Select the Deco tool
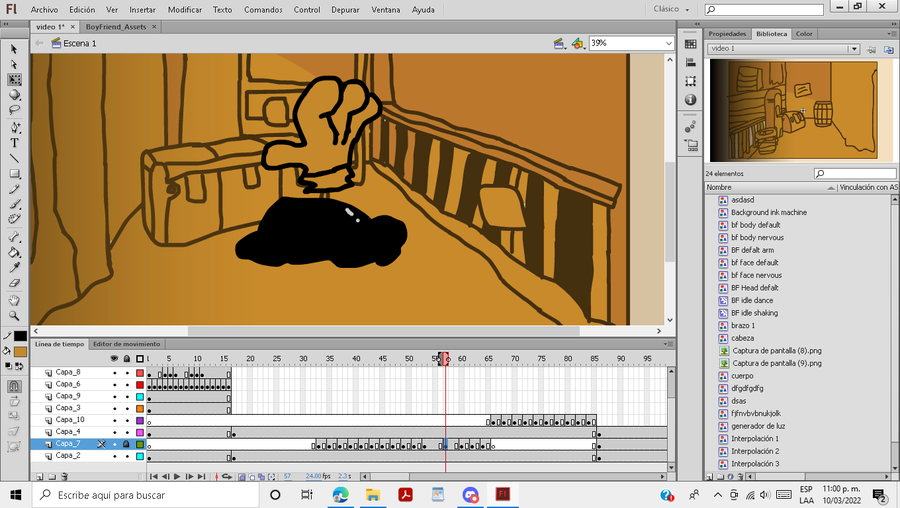Screen dimensions: 900x508 click(14, 220)
